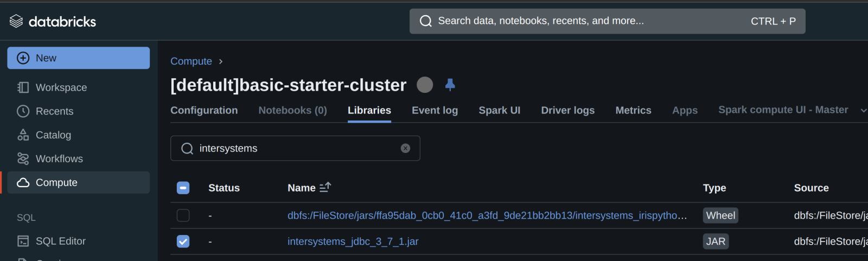Clear the intersystems search filter
This screenshot has width=868, height=261.
pos(405,148)
